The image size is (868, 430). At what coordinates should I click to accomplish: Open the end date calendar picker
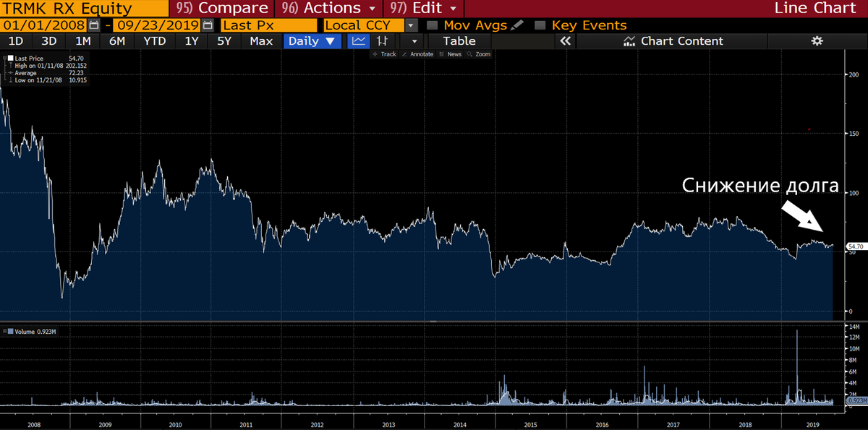pos(208,25)
